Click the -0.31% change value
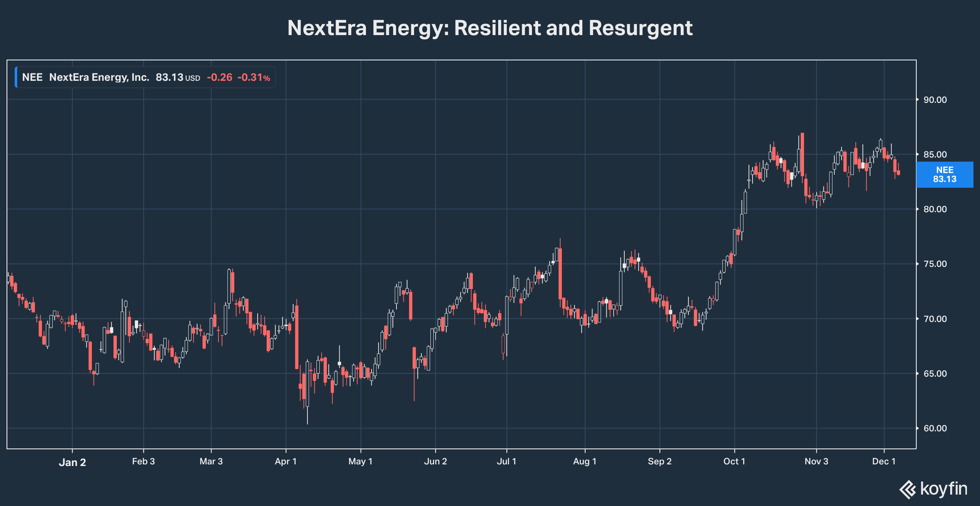Image resolution: width=980 pixels, height=506 pixels. [x=254, y=78]
